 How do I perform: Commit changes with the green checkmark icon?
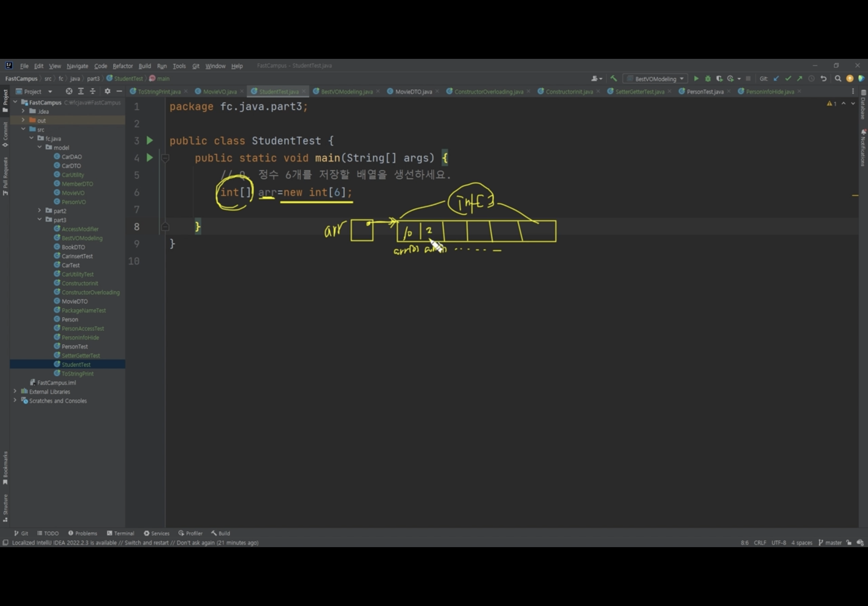pyautogui.click(x=788, y=78)
